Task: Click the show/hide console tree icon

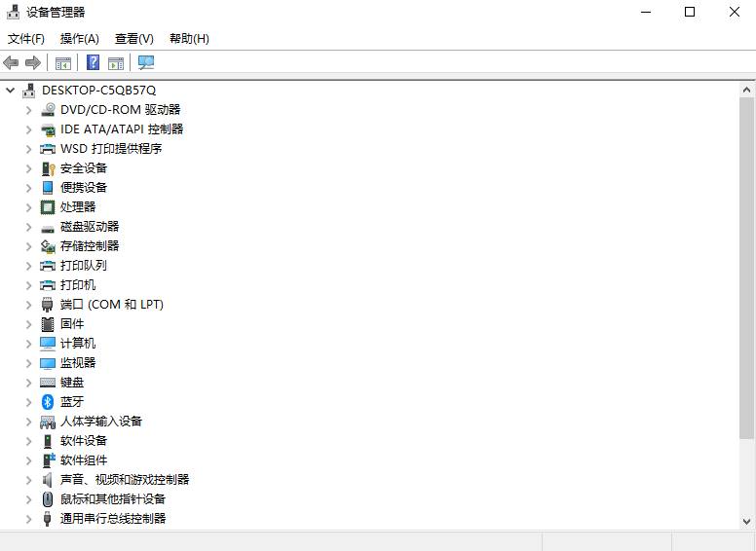Action: click(63, 62)
